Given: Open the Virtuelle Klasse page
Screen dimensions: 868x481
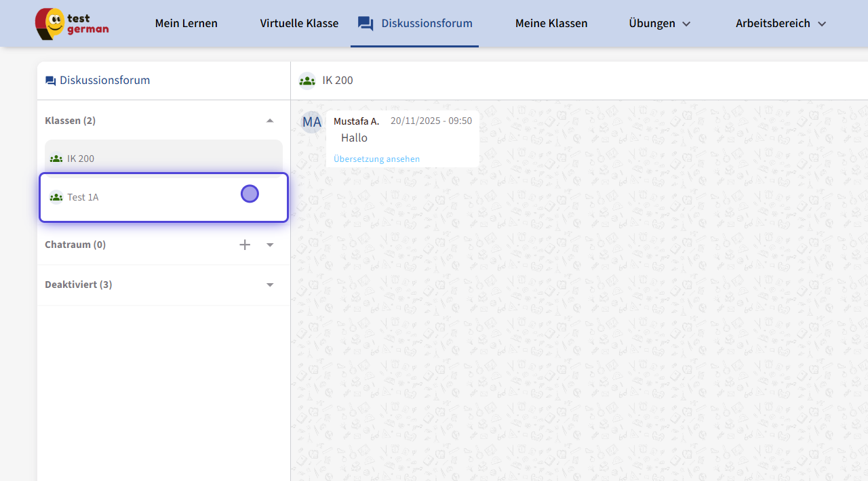Looking at the screenshot, I should pos(299,24).
